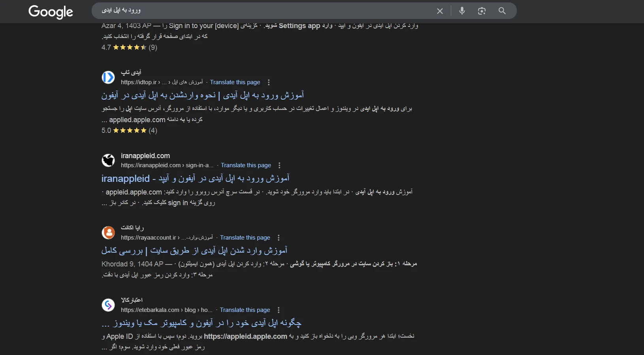The width and height of the screenshot is (644, 355).
Task: Open search by image (Lens) icon
Action: [x=482, y=11]
